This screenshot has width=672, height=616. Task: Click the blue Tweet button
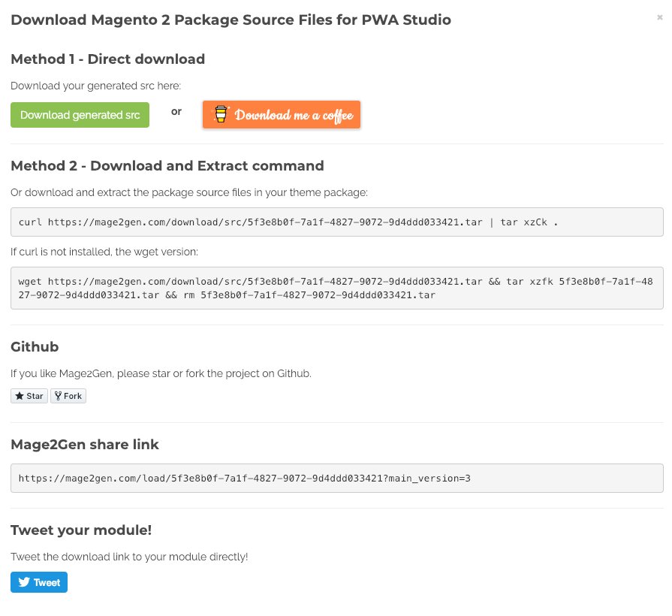(39, 582)
